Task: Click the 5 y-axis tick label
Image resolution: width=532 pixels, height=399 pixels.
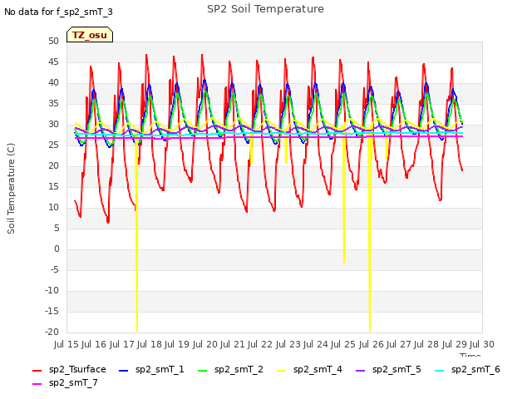Action: pos(57,228)
